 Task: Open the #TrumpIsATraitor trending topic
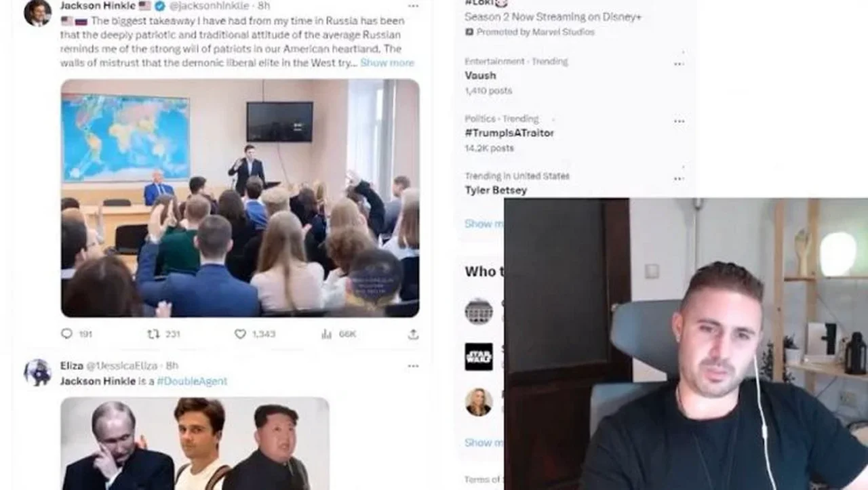click(509, 133)
